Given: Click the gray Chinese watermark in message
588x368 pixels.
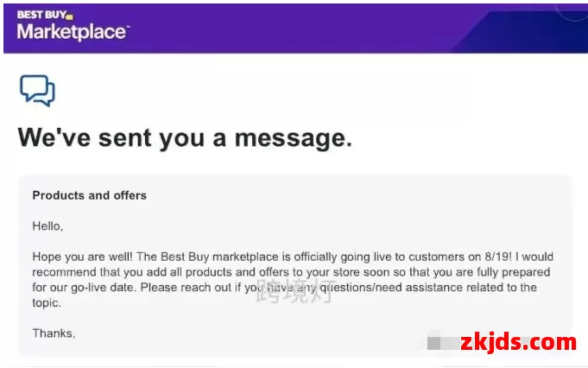Looking at the screenshot, I should point(295,291).
